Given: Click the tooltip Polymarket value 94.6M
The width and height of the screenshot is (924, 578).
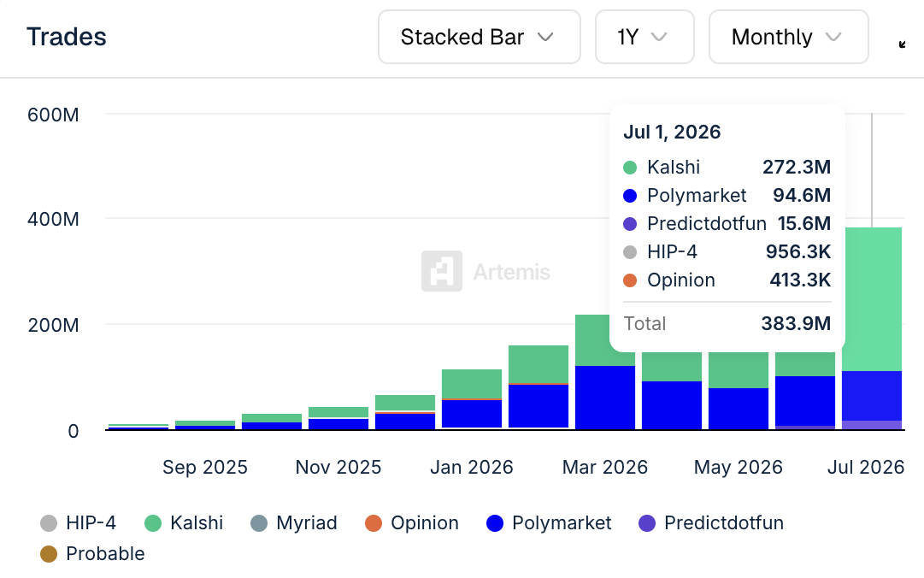Looking at the screenshot, I should pos(802,195).
